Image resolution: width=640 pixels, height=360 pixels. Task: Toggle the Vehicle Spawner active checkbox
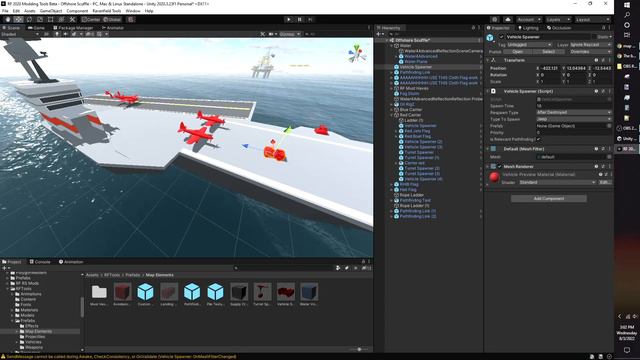point(501,37)
